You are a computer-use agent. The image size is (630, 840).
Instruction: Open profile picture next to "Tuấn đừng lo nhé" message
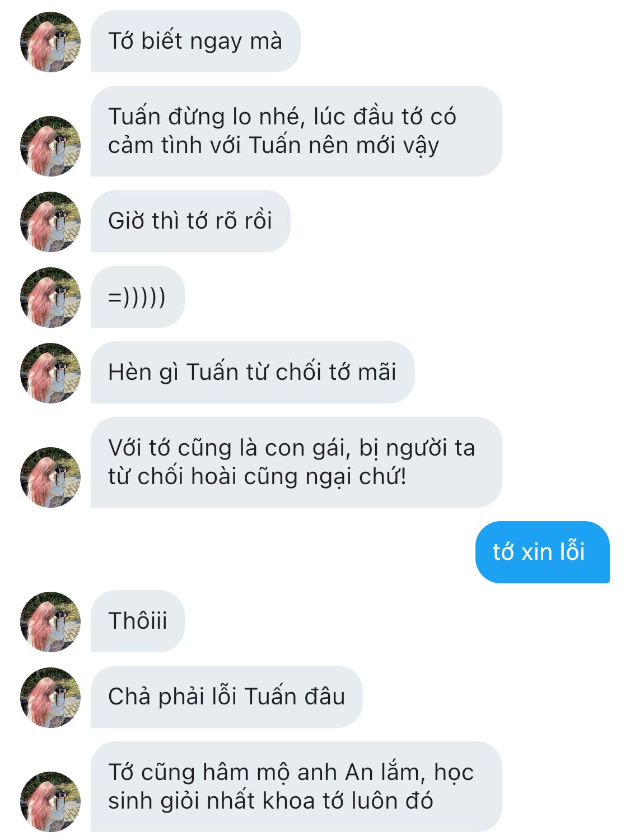50,146
